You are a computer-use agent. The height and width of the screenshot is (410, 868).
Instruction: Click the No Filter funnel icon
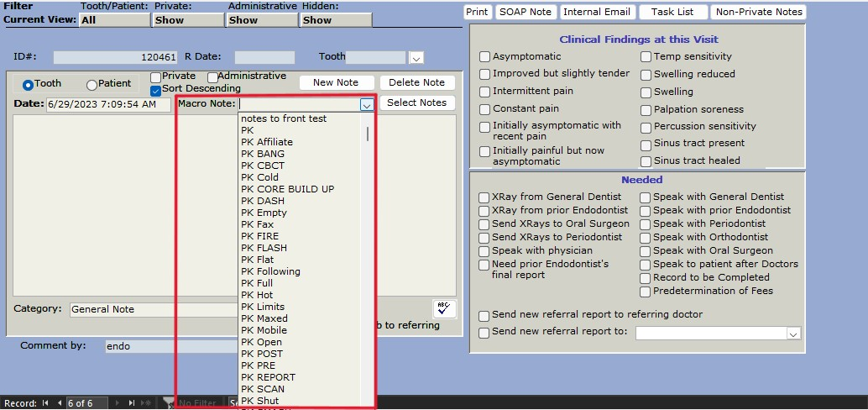169,403
